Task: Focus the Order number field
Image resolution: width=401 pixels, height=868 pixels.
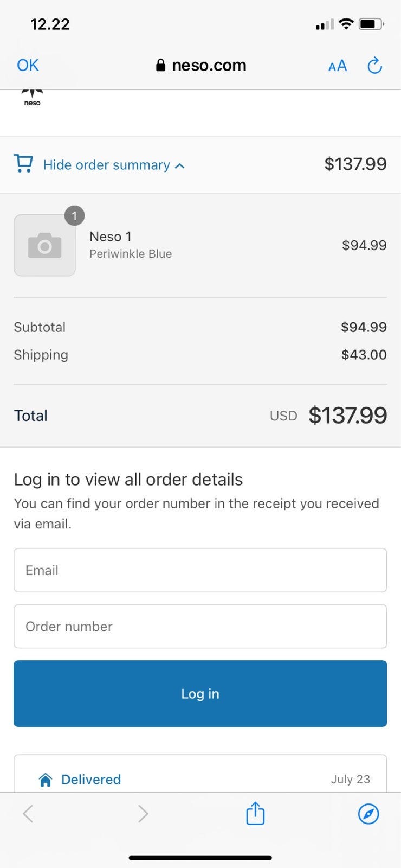Action: coord(200,626)
